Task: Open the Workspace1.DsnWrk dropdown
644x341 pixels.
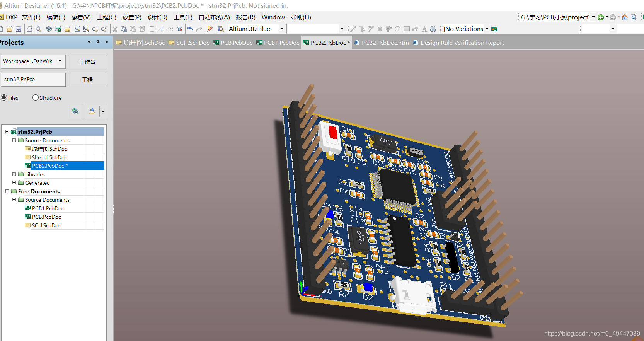Action: (60, 61)
